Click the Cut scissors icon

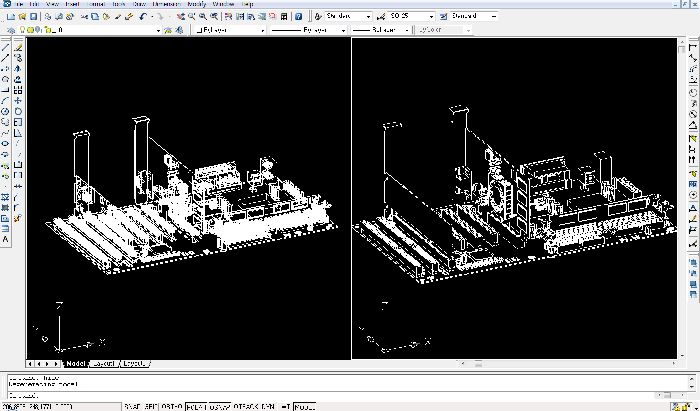[x=84, y=17]
